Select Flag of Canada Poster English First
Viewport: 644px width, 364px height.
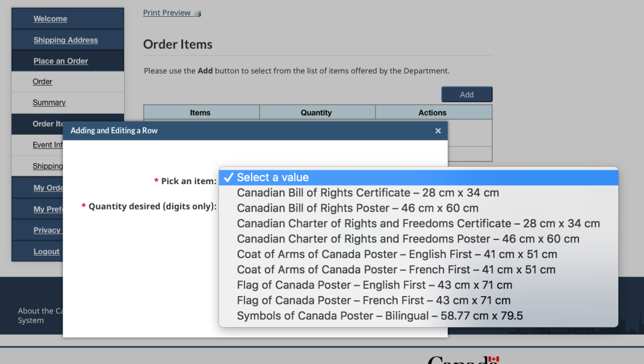[374, 285]
